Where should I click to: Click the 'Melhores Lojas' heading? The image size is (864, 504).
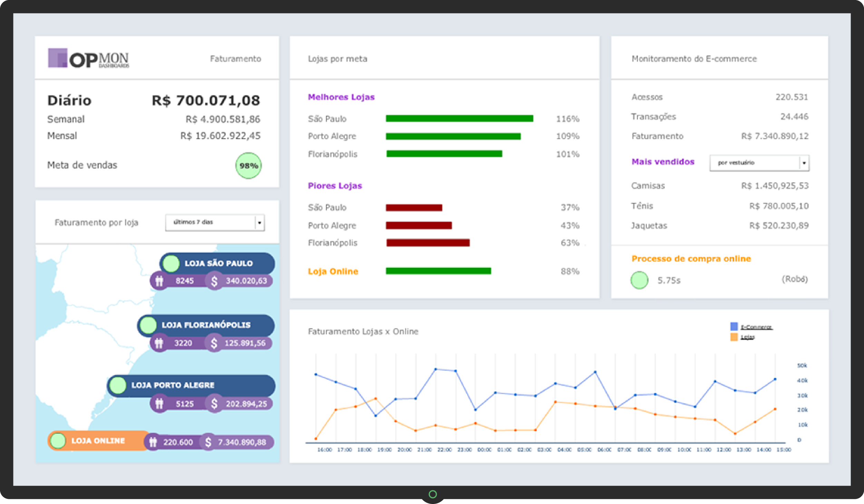pyautogui.click(x=341, y=97)
